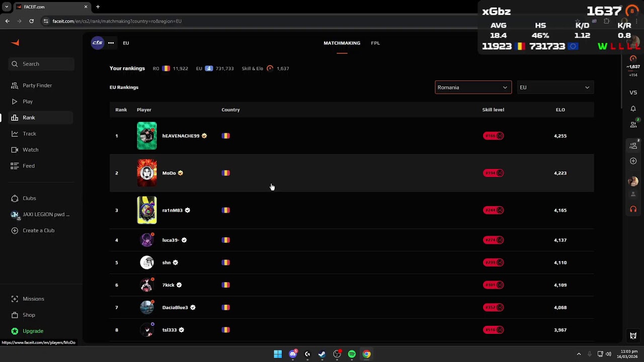Open ra1nM83 player profile

172,210
